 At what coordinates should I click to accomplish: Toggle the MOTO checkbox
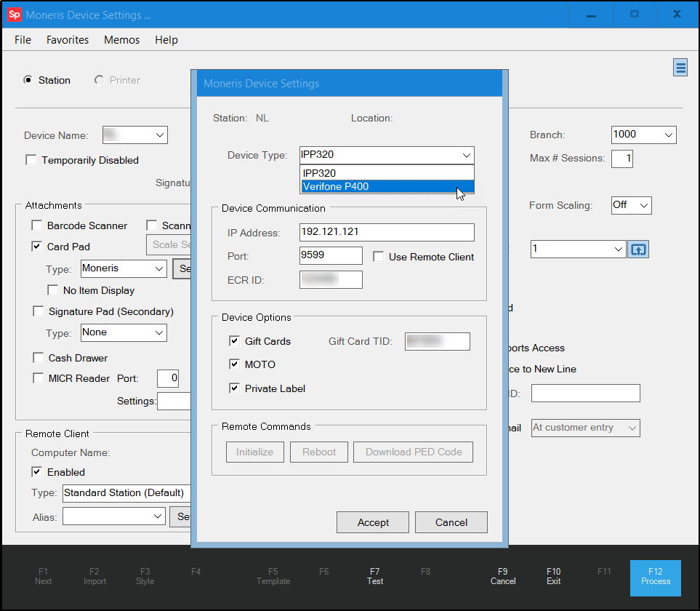point(234,364)
